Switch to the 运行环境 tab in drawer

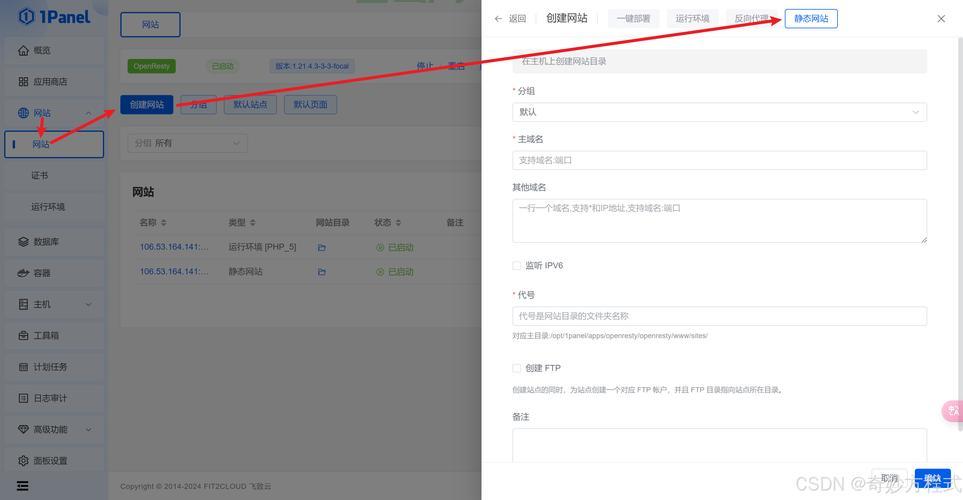click(x=692, y=18)
